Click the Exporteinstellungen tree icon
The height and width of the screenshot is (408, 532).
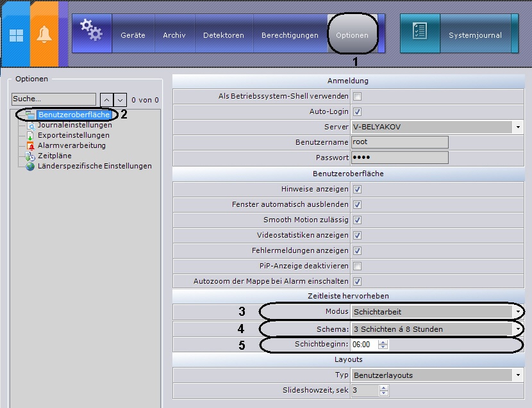coord(30,136)
